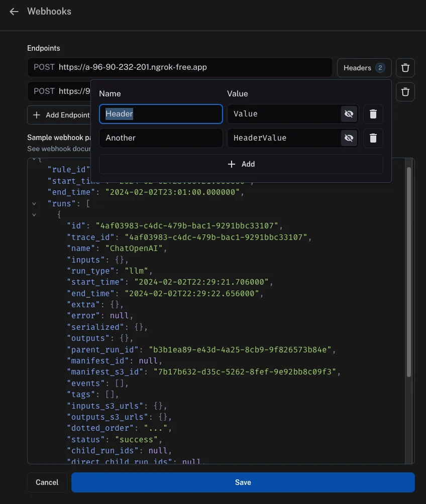Image resolution: width=426 pixels, height=504 pixels.
Task: Click the "events": [] line
Action: pos(97,384)
